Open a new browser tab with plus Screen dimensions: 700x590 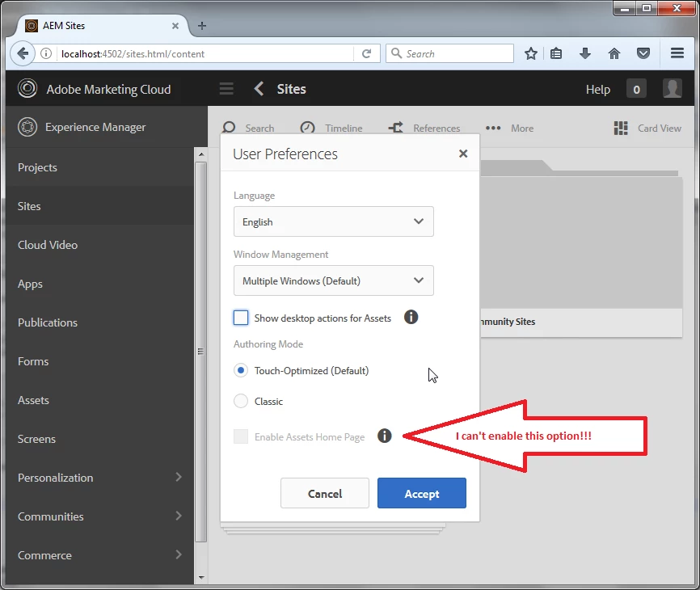coord(202,26)
